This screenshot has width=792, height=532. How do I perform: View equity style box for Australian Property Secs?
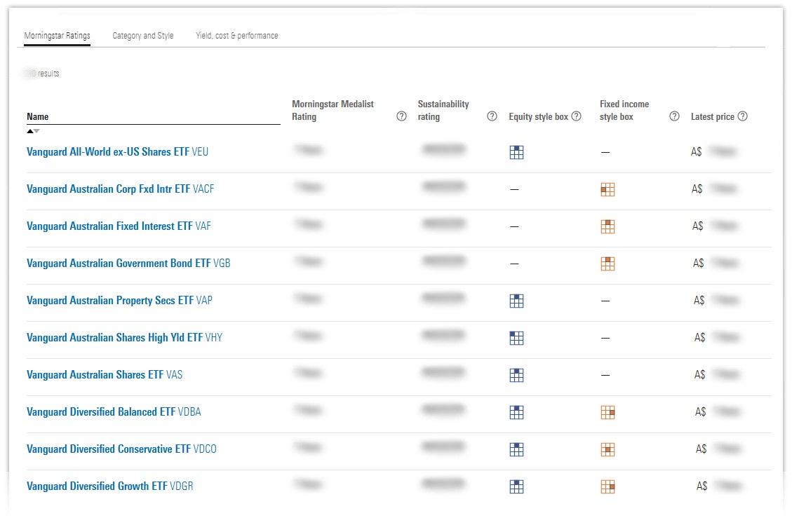(x=517, y=301)
